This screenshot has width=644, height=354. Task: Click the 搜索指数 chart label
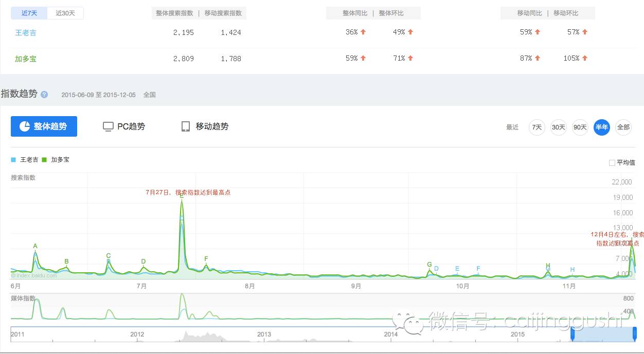24,178
